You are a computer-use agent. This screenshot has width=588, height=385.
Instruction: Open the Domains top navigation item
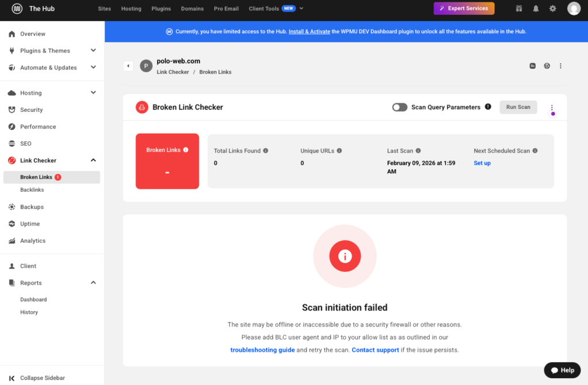click(192, 9)
